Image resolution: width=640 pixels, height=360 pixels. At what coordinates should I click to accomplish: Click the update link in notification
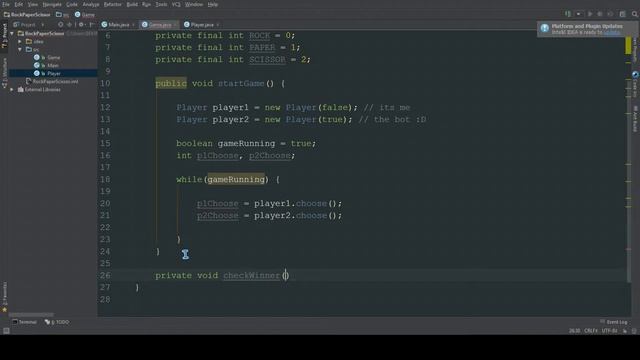tap(611, 32)
